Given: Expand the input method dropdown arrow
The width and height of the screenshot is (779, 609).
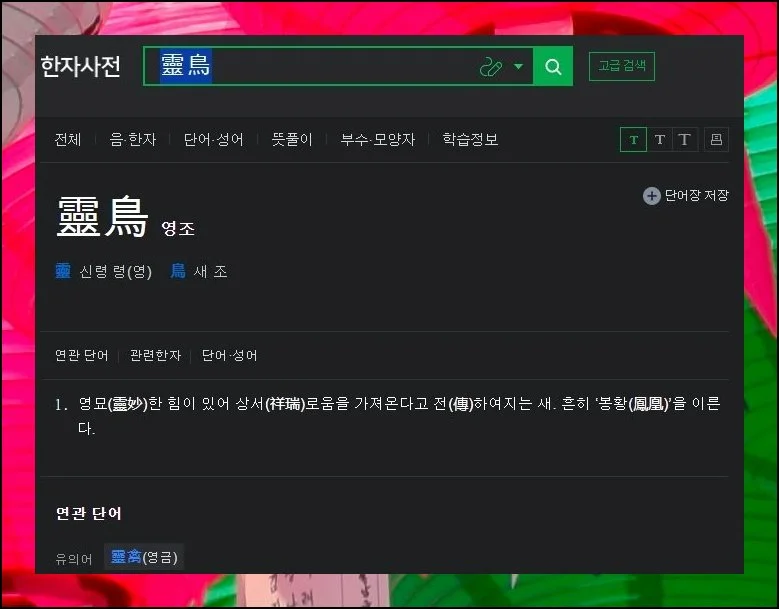Looking at the screenshot, I should [518, 66].
